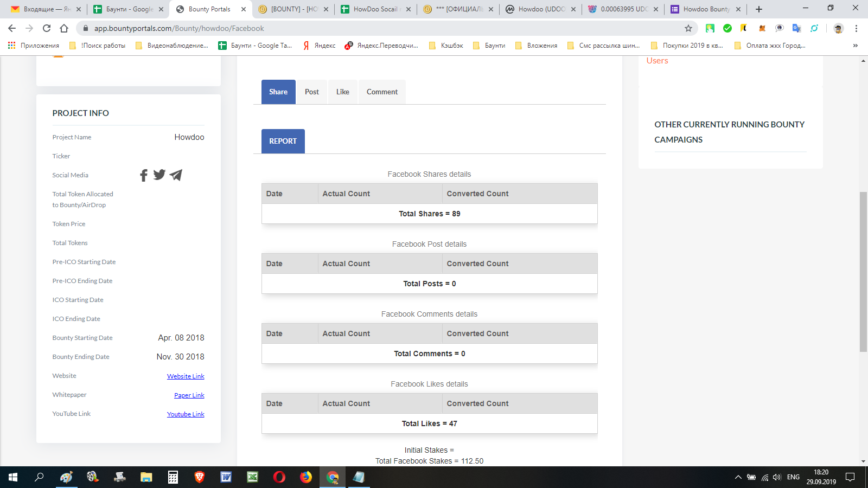Screen dimensions: 868x488
Task: Click the Bounty Ending Date value Nov. 30 2018
Action: pos(180,357)
